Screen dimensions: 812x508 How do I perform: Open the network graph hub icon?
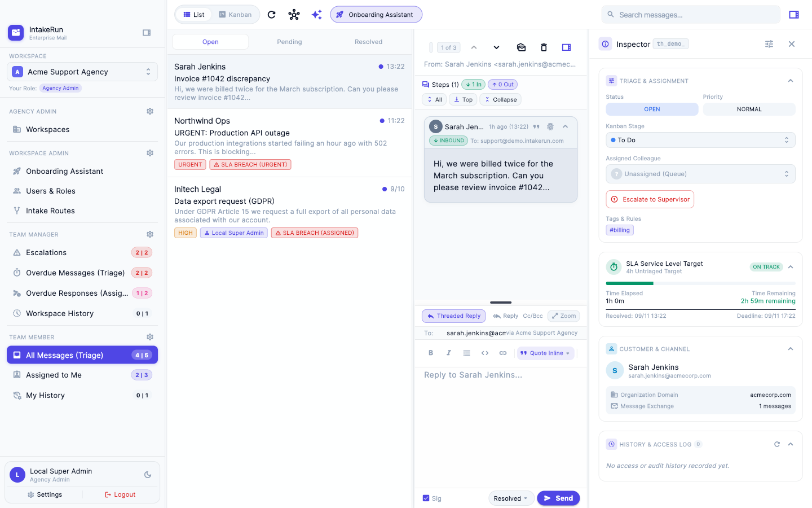coord(294,15)
